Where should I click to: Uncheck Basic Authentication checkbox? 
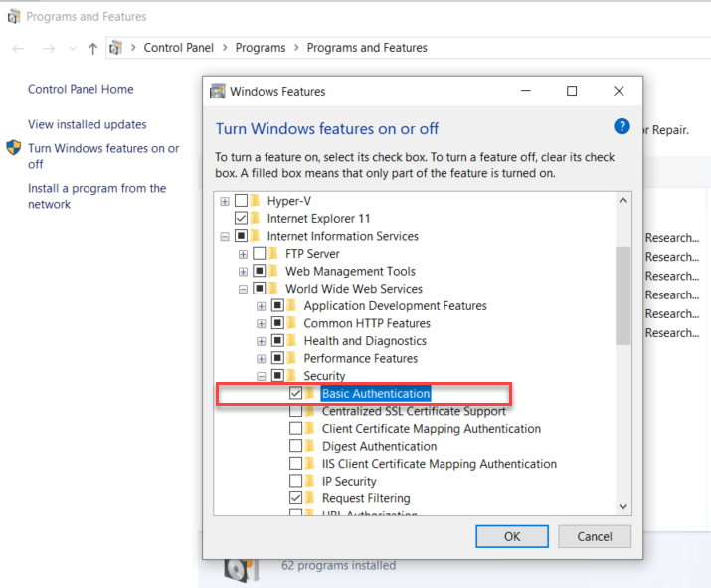pyautogui.click(x=295, y=393)
